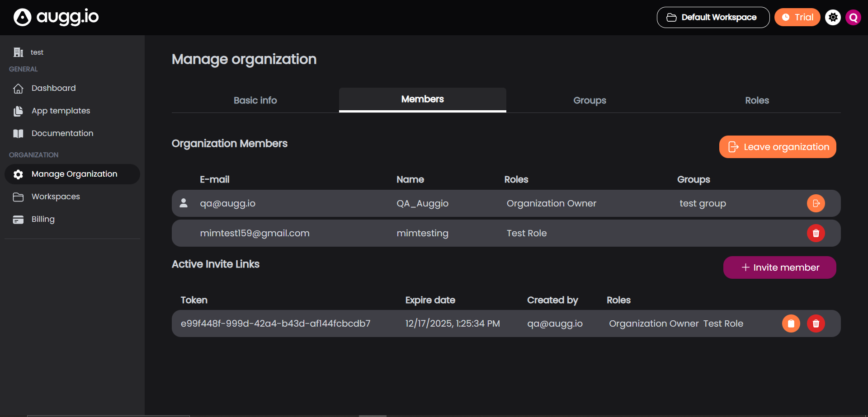Viewport: 868px width, 417px height.
Task: Click the invite token e99f448f text
Action: click(x=275, y=323)
